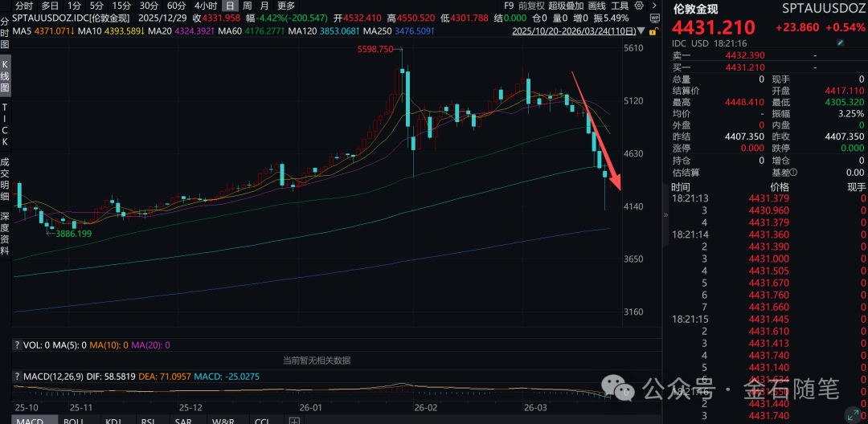Expand toolbar using right chevron arrow

[x=654, y=6]
